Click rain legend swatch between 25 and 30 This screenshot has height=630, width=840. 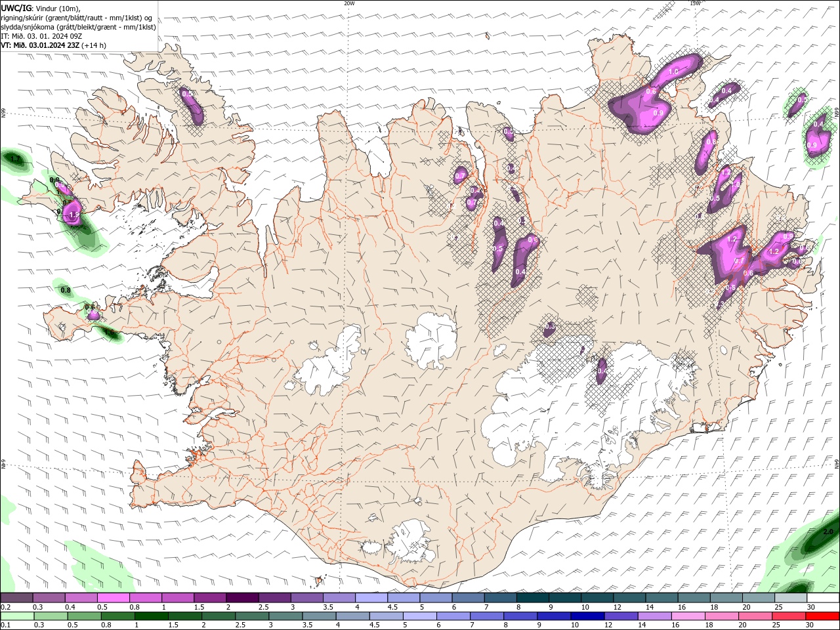click(x=789, y=616)
